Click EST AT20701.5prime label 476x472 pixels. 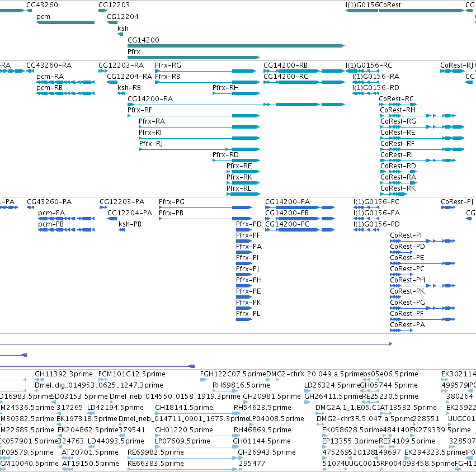(x=90, y=452)
